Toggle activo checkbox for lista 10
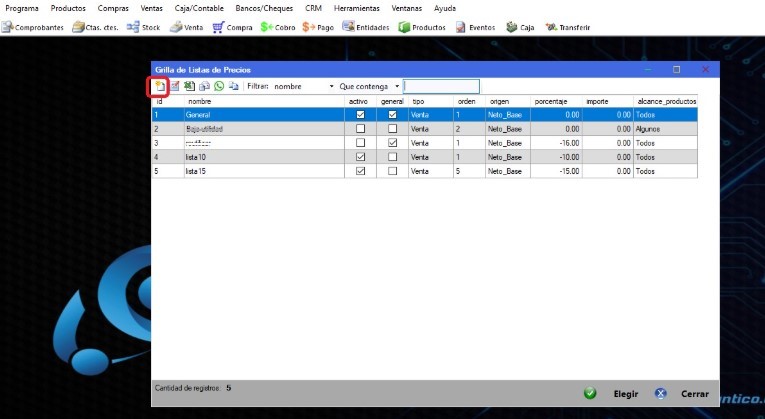Image resolution: width=765 pixels, height=419 pixels. pyautogui.click(x=361, y=157)
